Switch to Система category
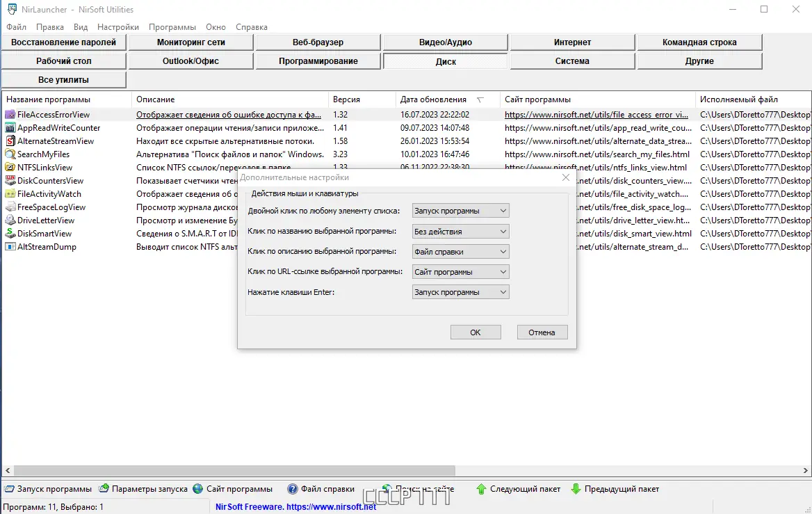 coord(572,61)
